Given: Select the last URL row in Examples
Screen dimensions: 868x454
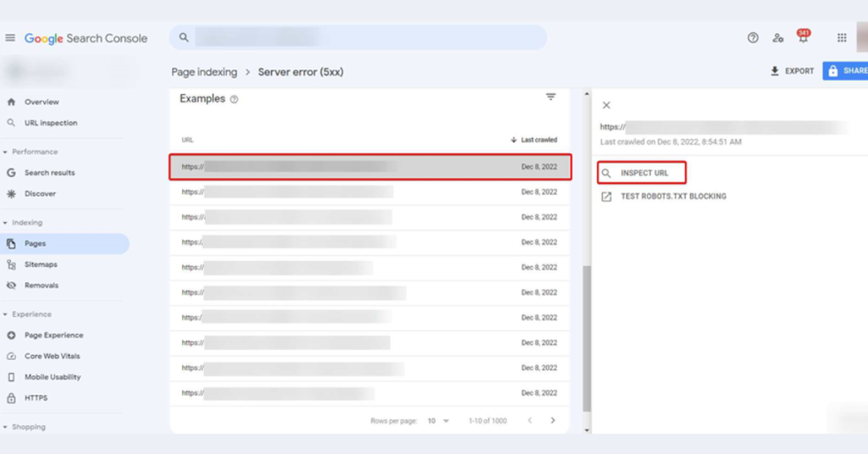Looking at the screenshot, I should coord(370,393).
